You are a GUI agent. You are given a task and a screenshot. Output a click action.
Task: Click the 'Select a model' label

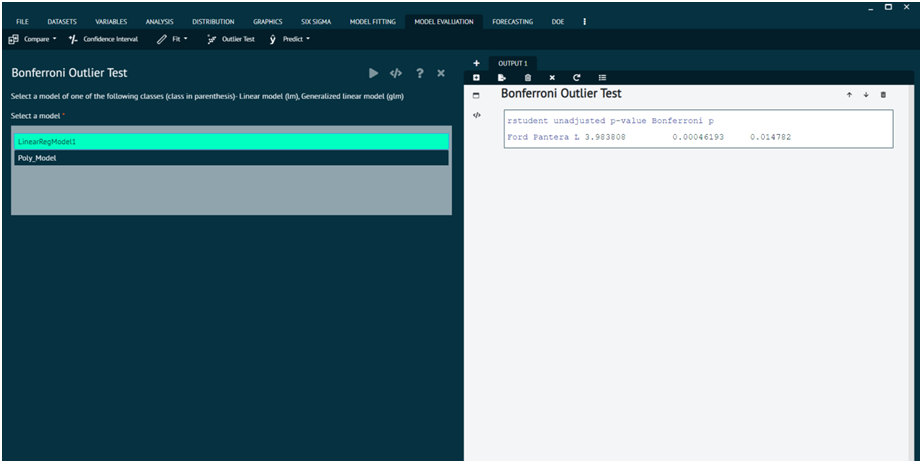point(35,116)
